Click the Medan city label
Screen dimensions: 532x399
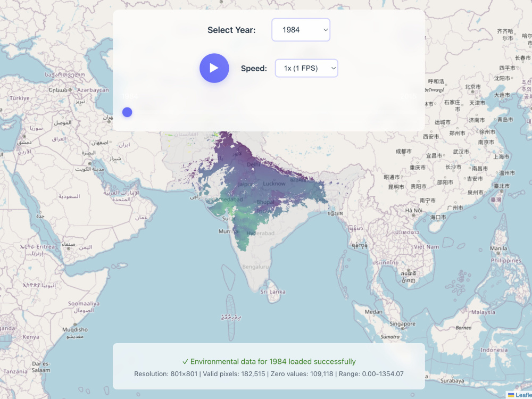(x=373, y=311)
